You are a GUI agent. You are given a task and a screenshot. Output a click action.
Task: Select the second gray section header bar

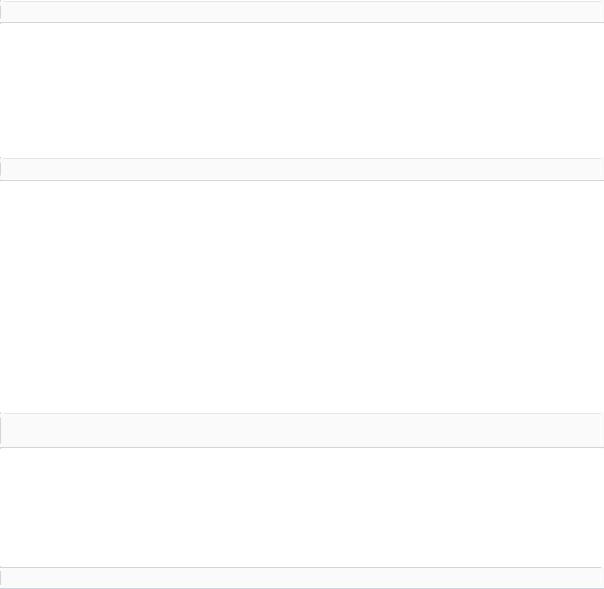(x=302, y=169)
